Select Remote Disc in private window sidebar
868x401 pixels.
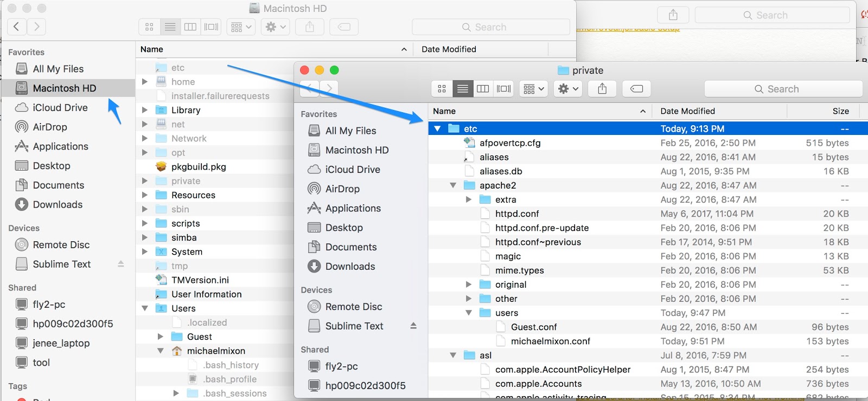[354, 307]
